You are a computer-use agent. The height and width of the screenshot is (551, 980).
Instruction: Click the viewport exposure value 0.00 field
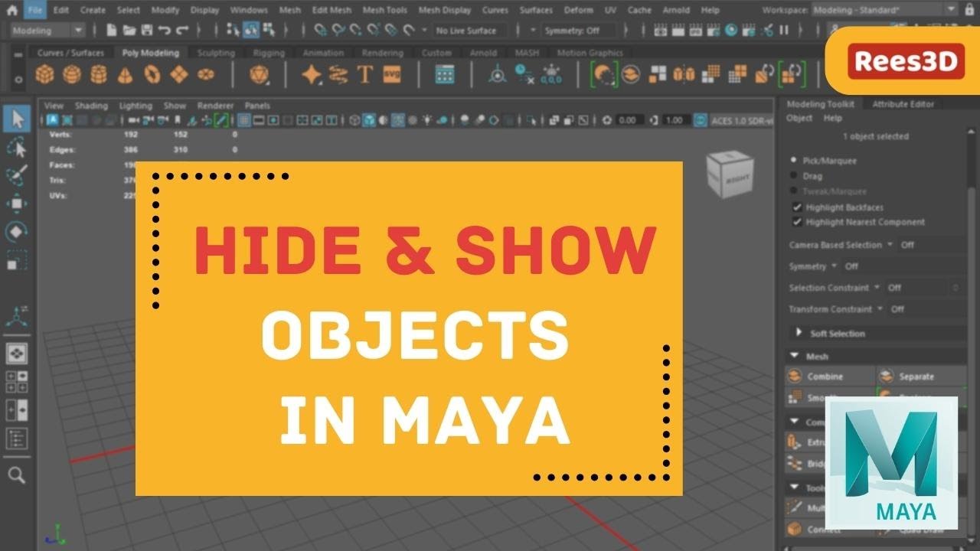point(629,120)
